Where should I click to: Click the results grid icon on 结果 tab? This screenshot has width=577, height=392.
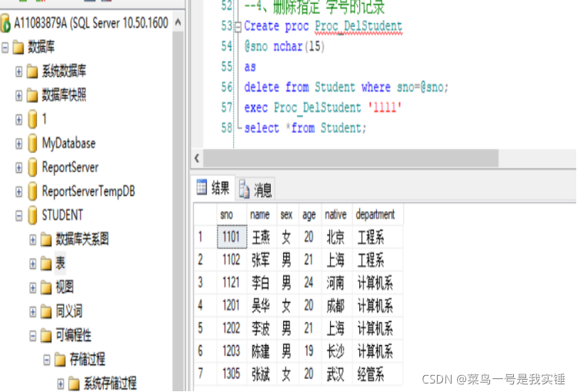(202, 188)
